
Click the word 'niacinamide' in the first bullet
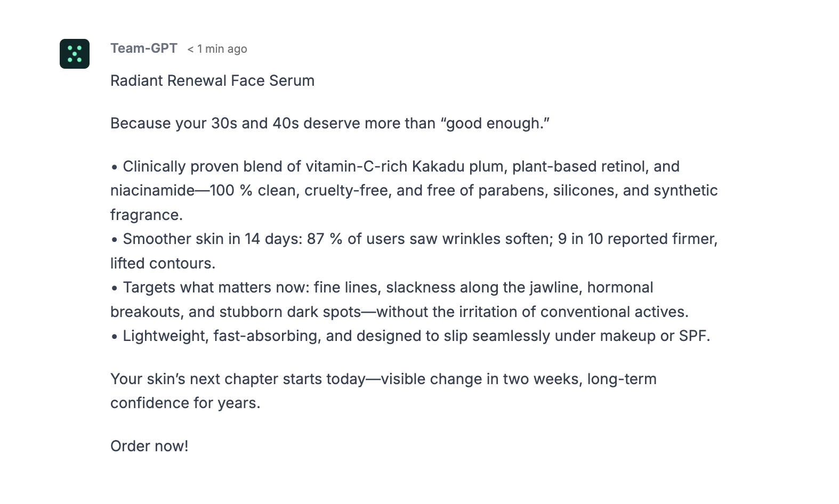[x=152, y=191]
